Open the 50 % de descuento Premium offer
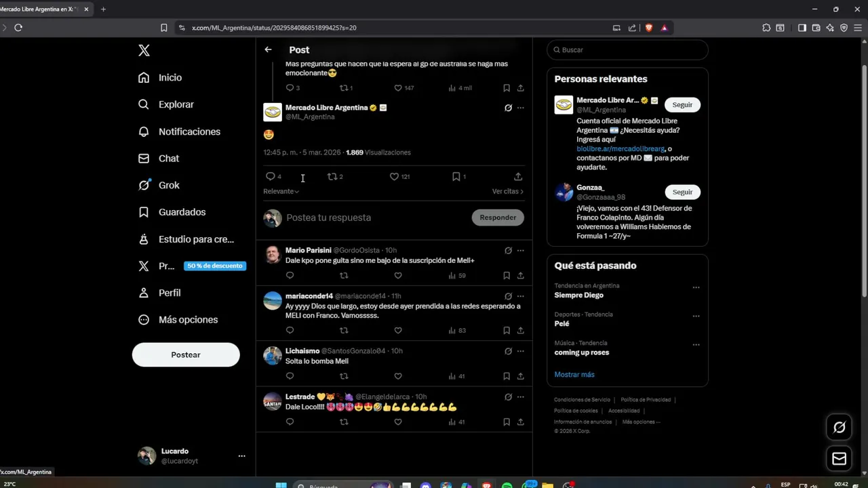The width and height of the screenshot is (868, 488). (214, 266)
